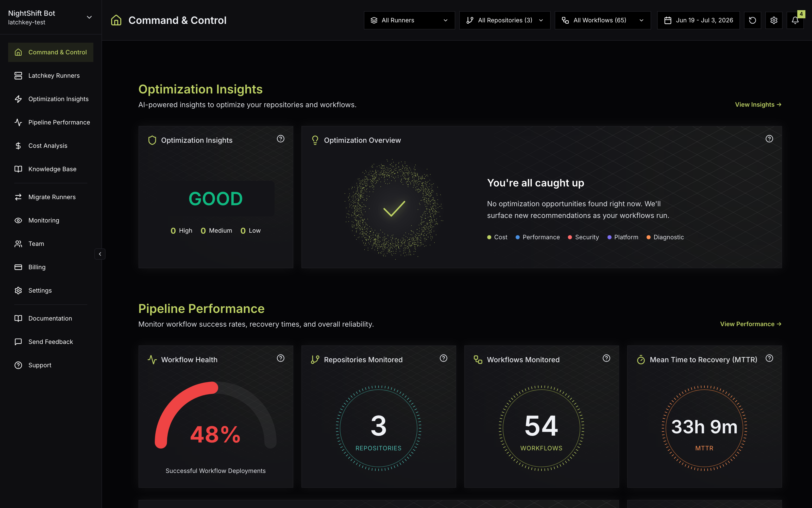Click the 33h 9m MTTR dial
The height and width of the screenshot is (508, 812).
coord(704,428)
